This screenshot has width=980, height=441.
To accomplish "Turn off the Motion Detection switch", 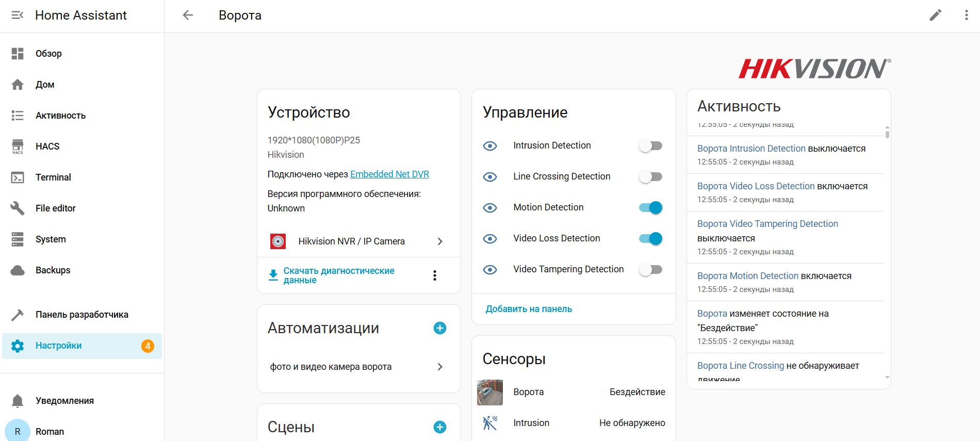I will click(650, 208).
